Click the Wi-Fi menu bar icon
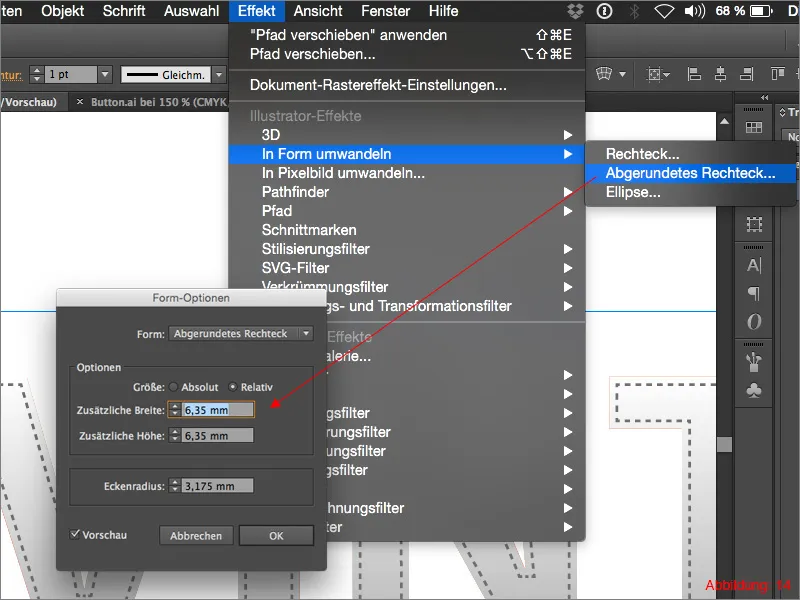The height and width of the screenshot is (600, 800). 664,11
